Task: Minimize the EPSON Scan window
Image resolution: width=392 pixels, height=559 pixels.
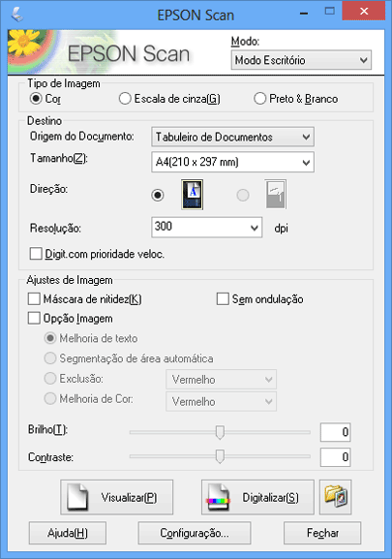Action: pos(304,14)
